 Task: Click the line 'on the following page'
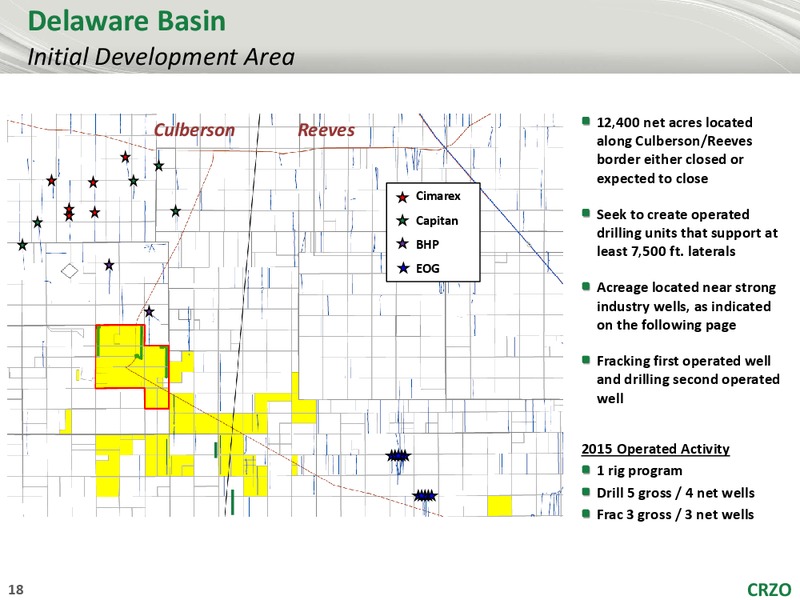click(x=666, y=326)
